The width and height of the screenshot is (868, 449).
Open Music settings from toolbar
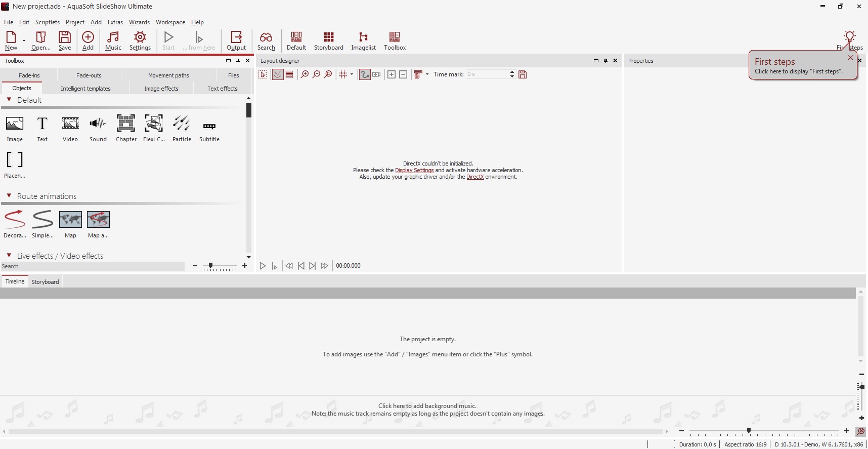[x=113, y=40]
